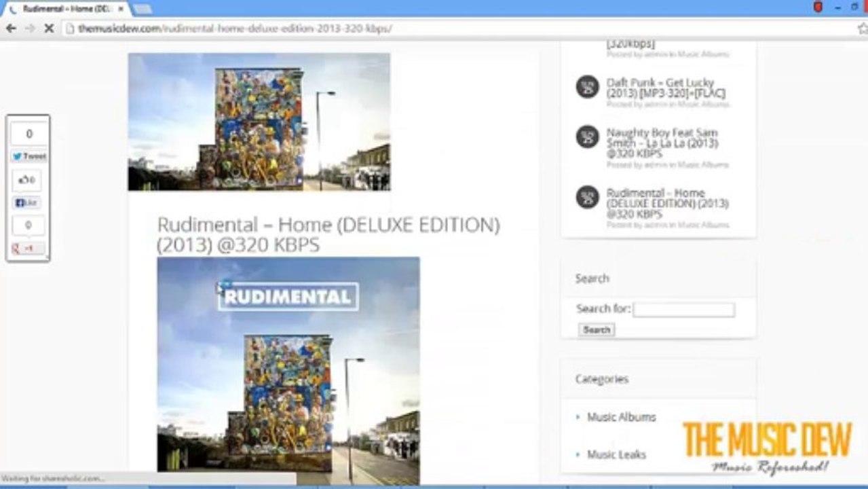Select the Rudimental – Home tab

click(66, 9)
